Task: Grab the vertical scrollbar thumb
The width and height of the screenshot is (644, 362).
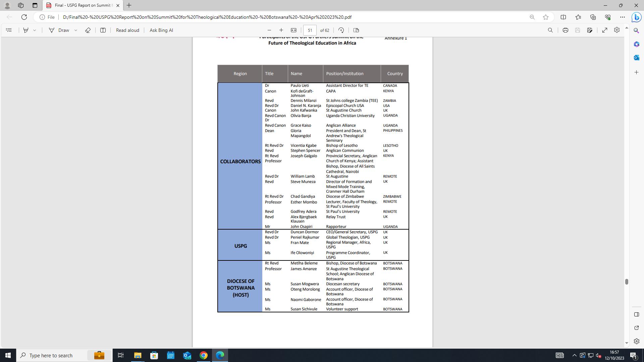Action: 626,282
